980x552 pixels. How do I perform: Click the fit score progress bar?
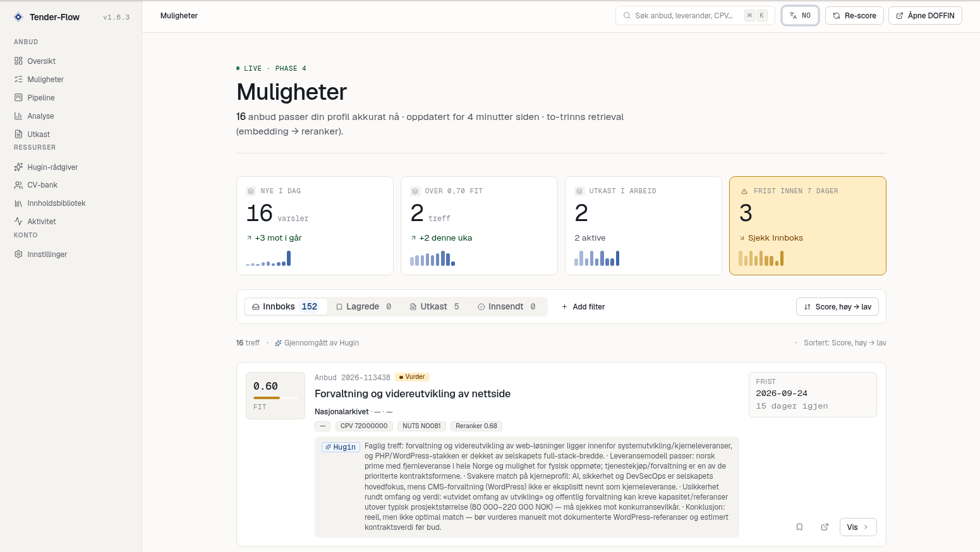[275, 398]
